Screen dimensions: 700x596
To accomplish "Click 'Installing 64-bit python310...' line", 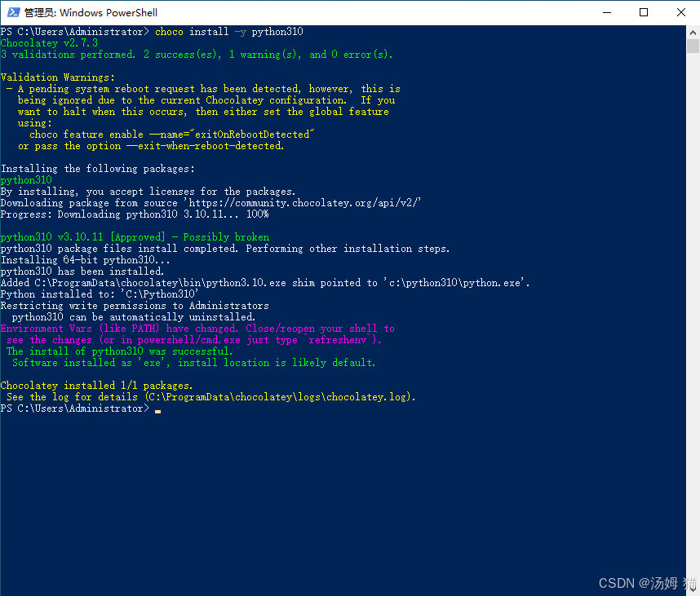I will point(86,260).
